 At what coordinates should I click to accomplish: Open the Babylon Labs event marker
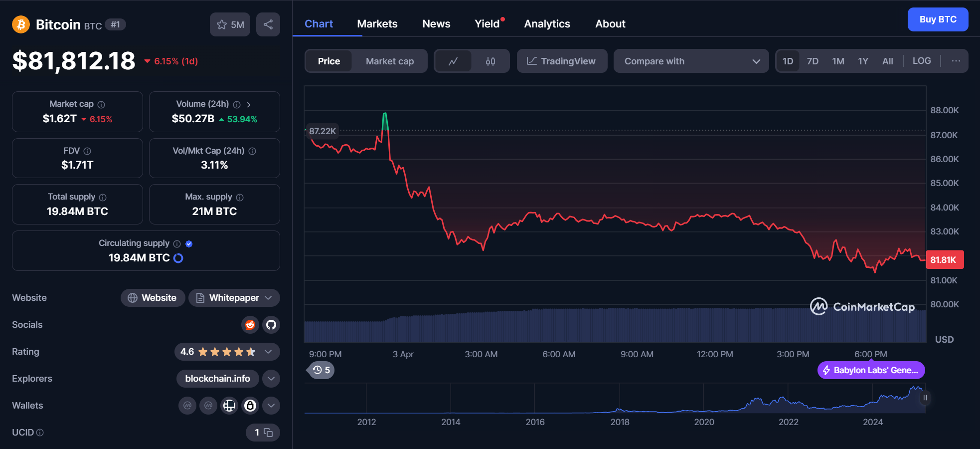pos(871,370)
